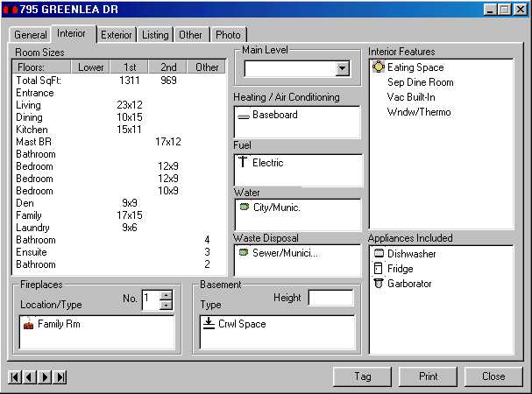Click the Sewer/Municipal waste disposal icon

244,252
